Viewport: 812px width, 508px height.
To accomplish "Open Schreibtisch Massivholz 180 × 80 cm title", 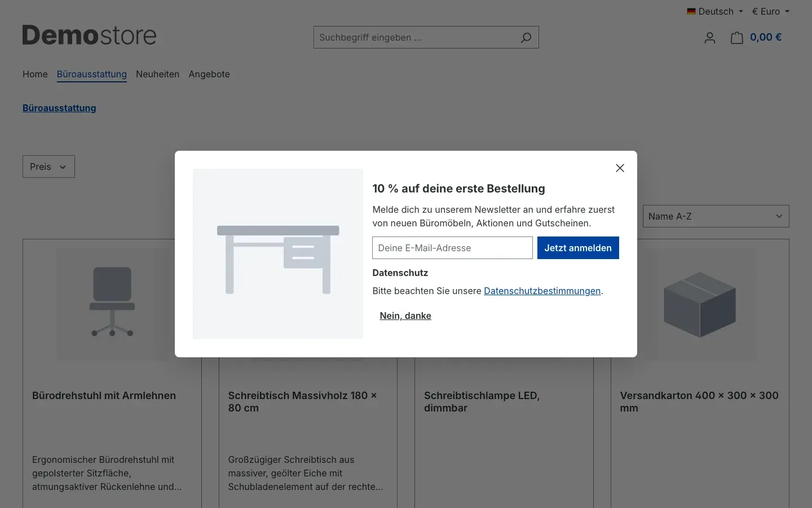I will 302,402.
